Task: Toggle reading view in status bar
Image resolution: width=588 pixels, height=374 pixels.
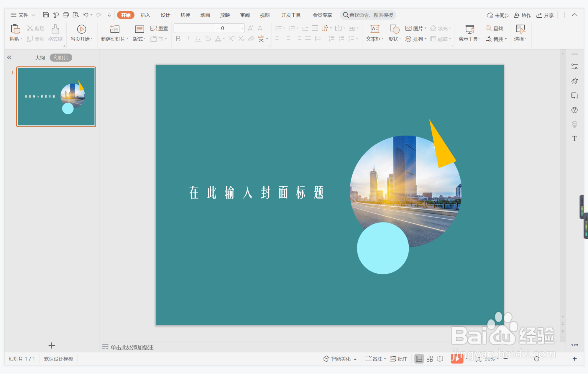Action: (x=440, y=359)
